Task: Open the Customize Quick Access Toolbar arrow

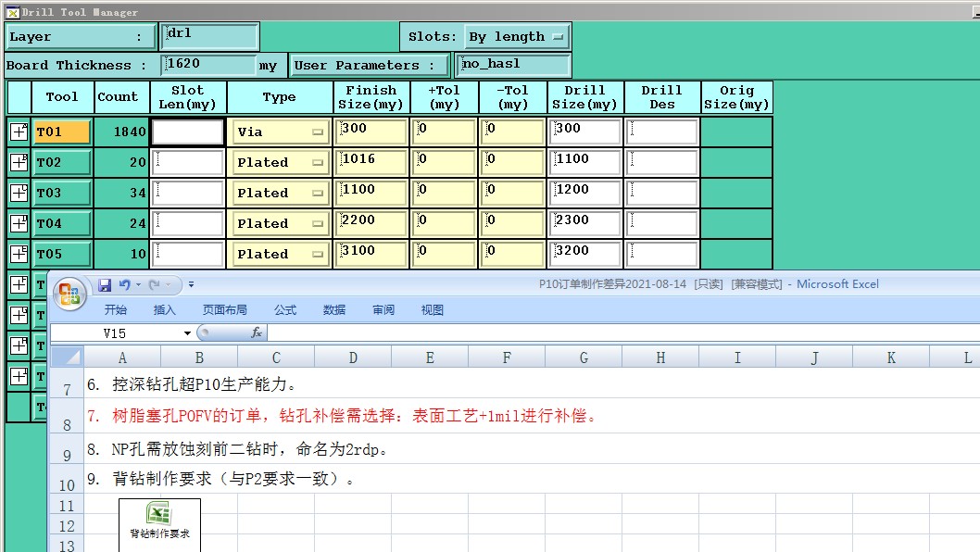Action: (x=191, y=285)
